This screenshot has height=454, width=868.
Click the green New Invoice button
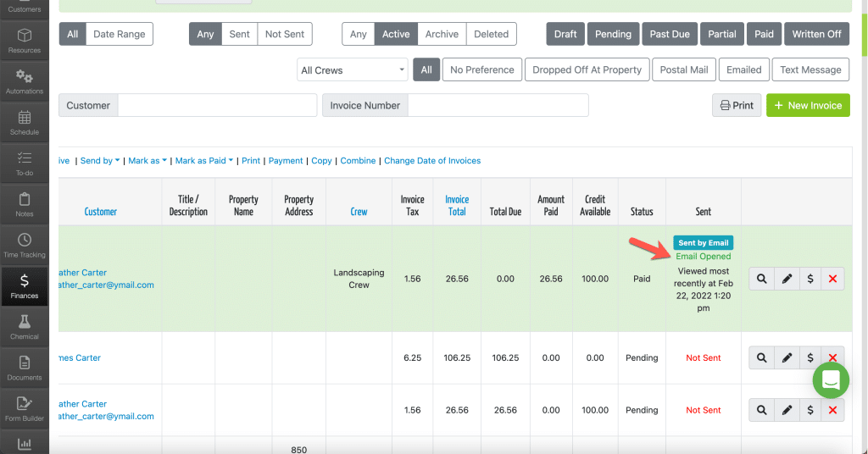(x=808, y=105)
